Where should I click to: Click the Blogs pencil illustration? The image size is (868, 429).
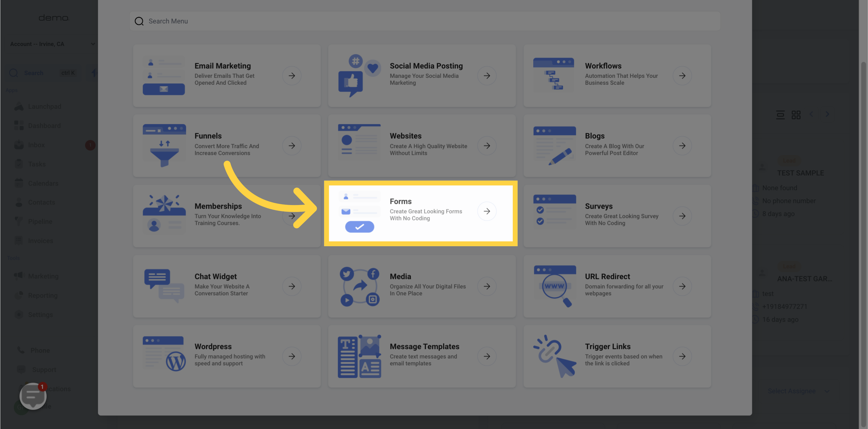pyautogui.click(x=555, y=146)
